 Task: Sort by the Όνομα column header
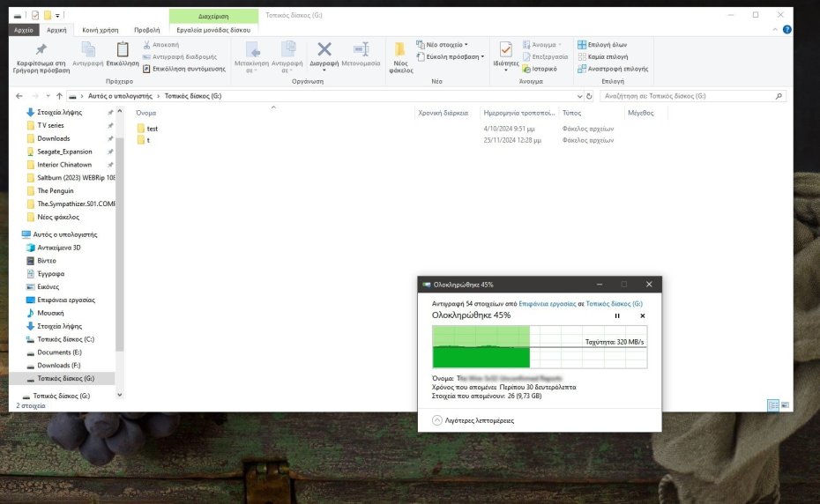[145, 113]
